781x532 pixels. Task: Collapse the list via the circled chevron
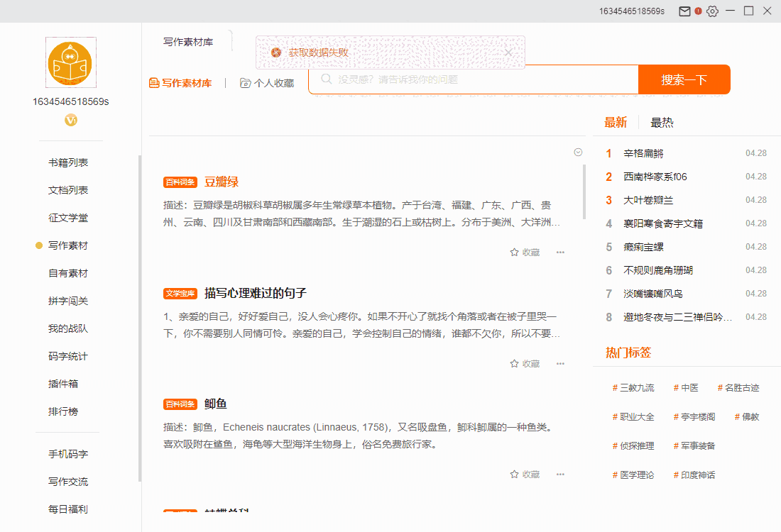coord(577,152)
